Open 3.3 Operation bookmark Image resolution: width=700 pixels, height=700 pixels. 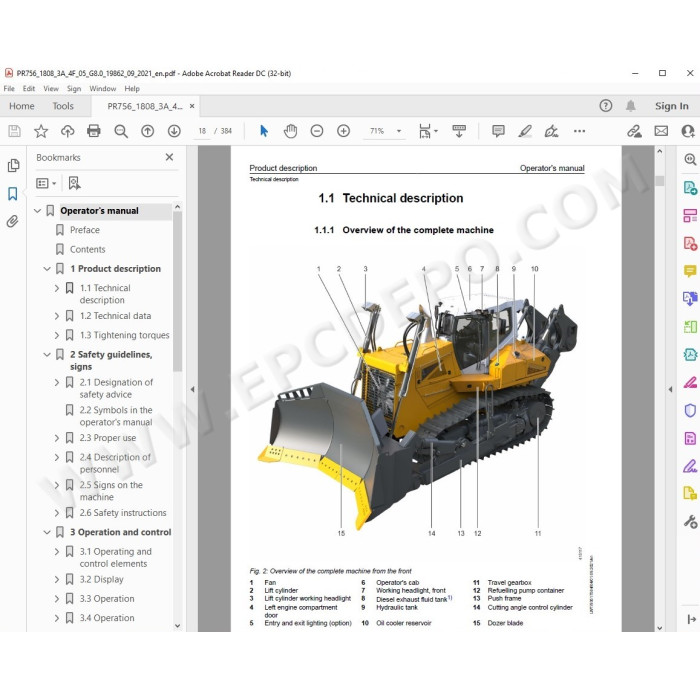coord(107,599)
